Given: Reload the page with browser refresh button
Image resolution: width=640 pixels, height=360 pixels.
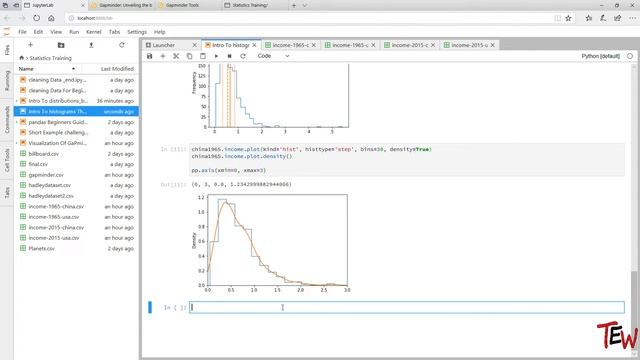Looking at the screenshot, I should (36, 18).
